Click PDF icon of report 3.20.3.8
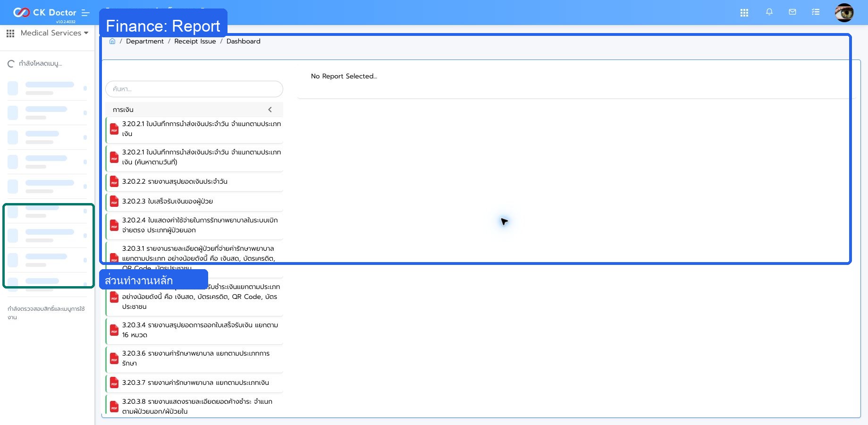 [114, 407]
